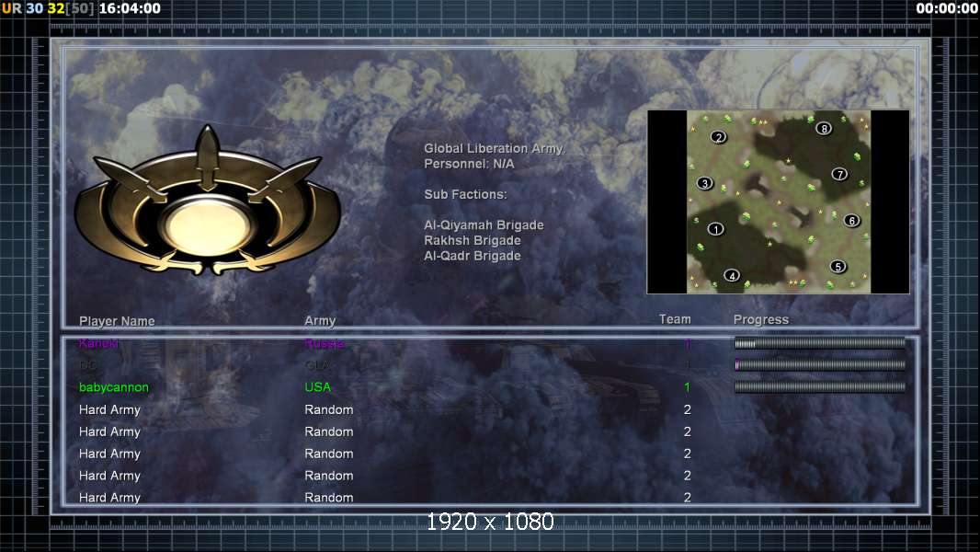Click the Army column header
The height and width of the screenshot is (552, 980).
(x=320, y=321)
